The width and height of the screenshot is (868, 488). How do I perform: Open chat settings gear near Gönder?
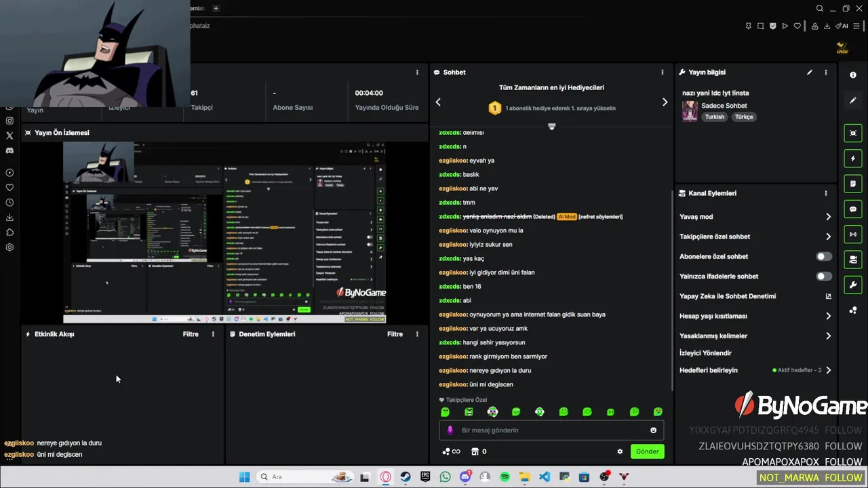(620, 451)
